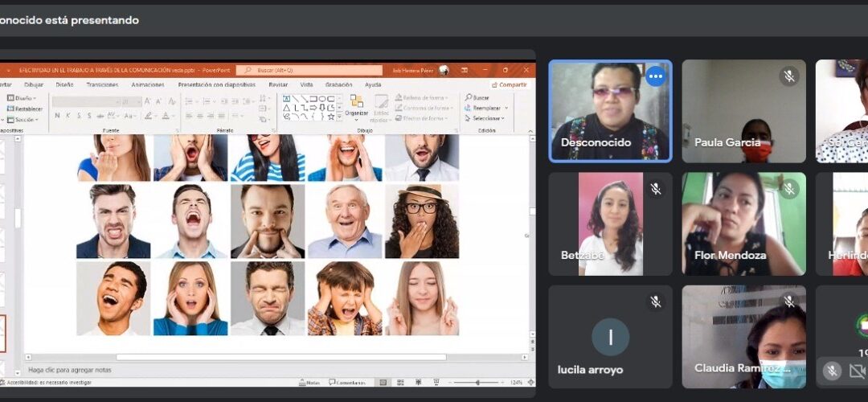Image resolution: width=868 pixels, height=402 pixels.
Task: Click the notes area 'Haga clic para agregar notas'
Action: point(70,370)
